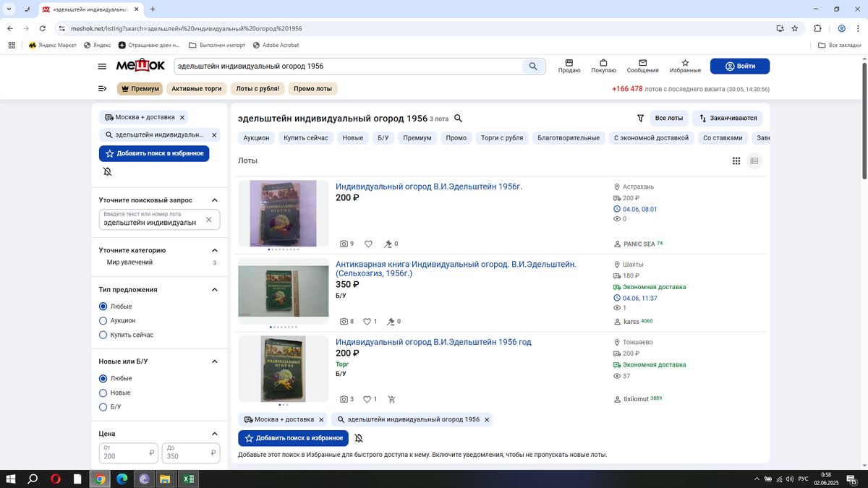868x488 pixels.
Task: Add the 200 ₽ Astrakhan lot to favorites heart
Action: click(368, 244)
